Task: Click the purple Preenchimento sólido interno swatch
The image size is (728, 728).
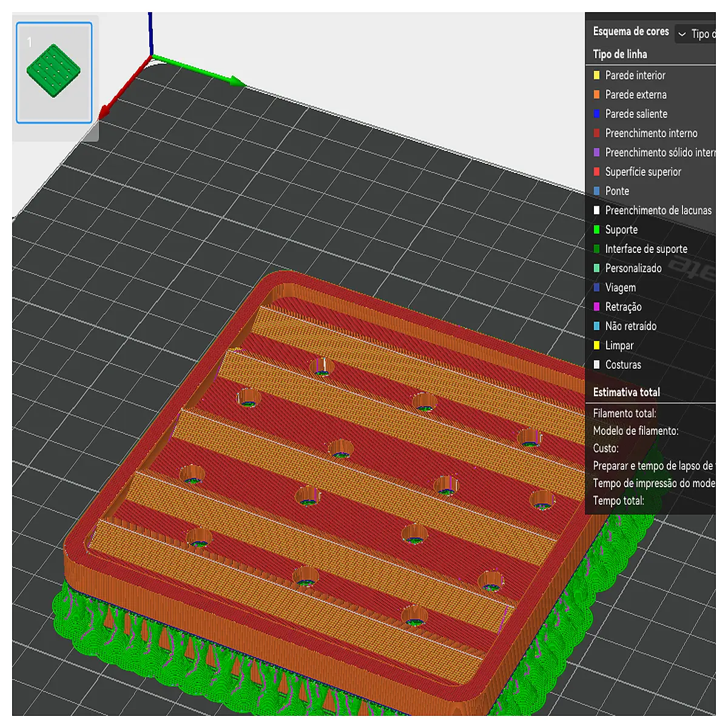Action: pos(596,153)
